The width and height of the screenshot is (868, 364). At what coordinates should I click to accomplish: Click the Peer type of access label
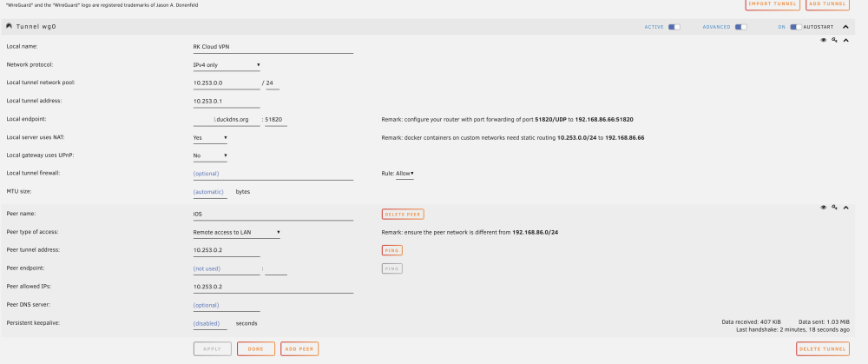point(32,232)
